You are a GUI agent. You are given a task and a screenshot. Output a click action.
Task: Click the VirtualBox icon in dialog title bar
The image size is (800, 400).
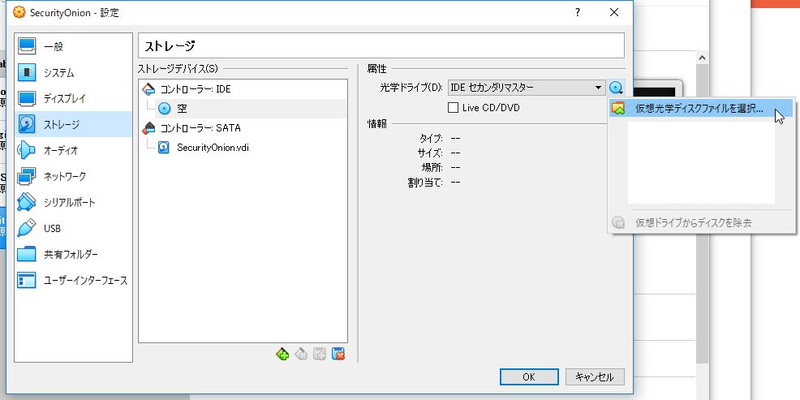pos(19,13)
